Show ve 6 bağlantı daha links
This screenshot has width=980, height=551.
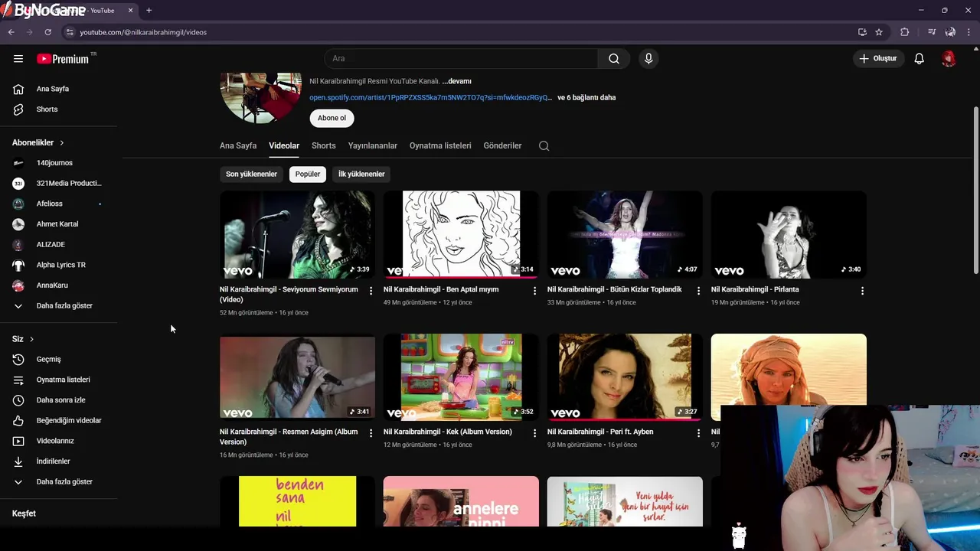pyautogui.click(x=586, y=97)
